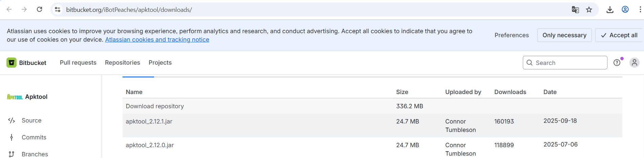Open Atlassian cookies and tracking notice
The image size is (644, 158).
[x=157, y=40]
